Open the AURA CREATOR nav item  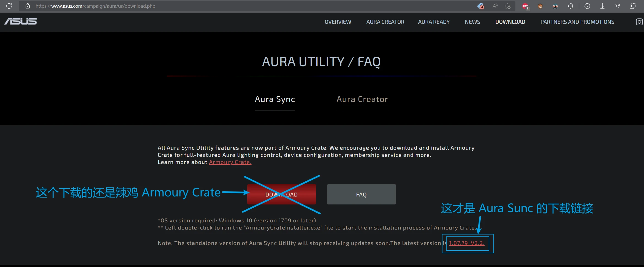point(385,22)
